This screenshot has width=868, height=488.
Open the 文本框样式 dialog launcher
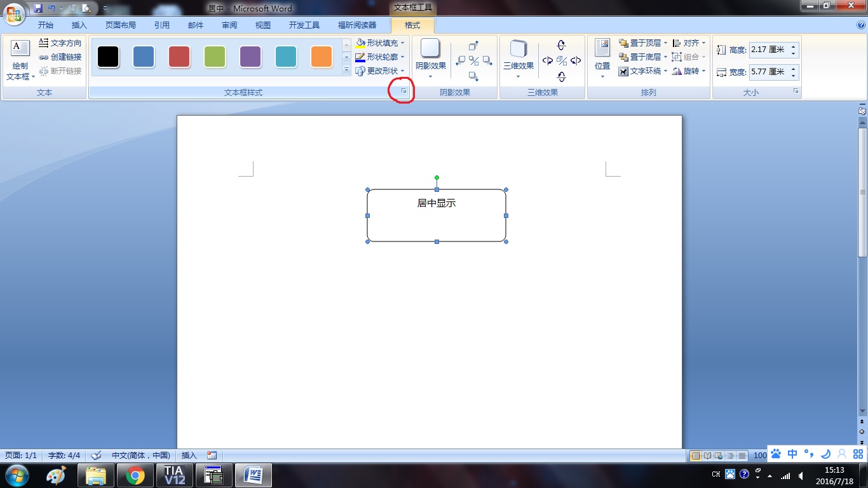403,92
